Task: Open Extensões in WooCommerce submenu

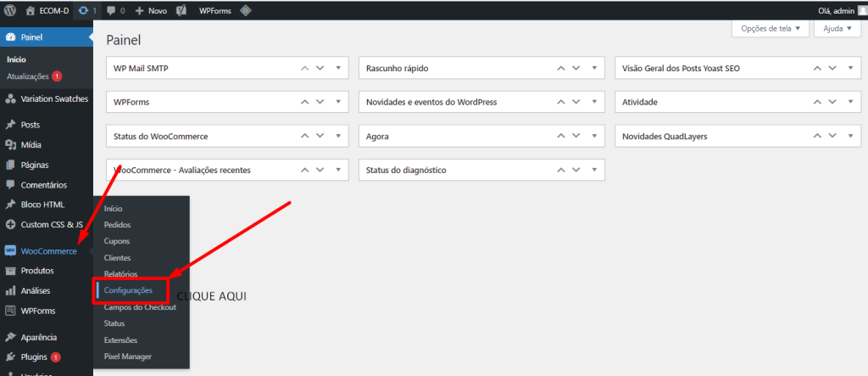Action: click(120, 340)
